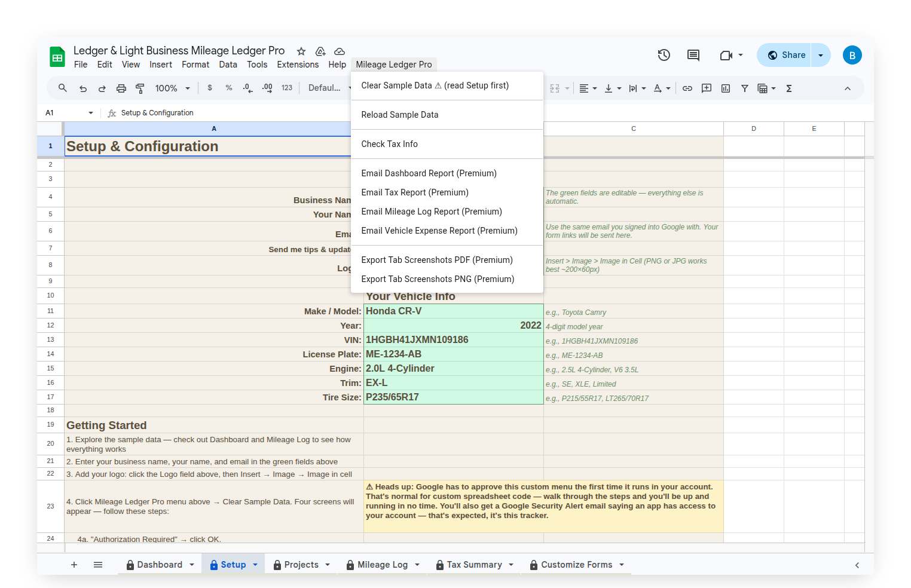Format as currency dollar sign
The height and width of the screenshot is (588, 911).
pyautogui.click(x=210, y=88)
